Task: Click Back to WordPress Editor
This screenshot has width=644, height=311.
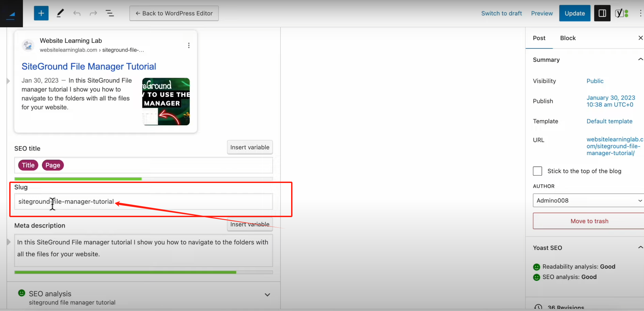Action: point(174,13)
